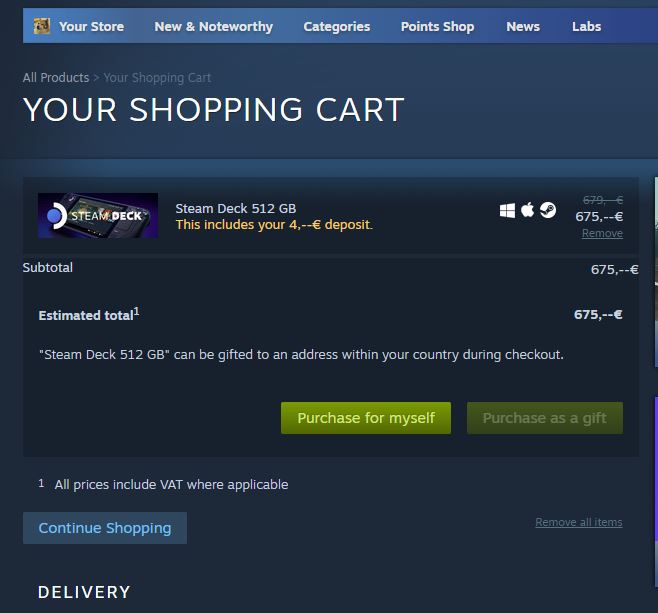658x613 pixels.
Task: Click the All Products breadcrumb link
Action: click(x=56, y=78)
